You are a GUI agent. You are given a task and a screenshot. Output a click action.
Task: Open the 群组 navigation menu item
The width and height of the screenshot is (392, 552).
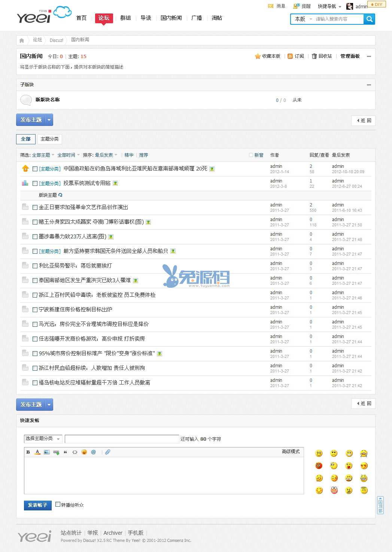[125, 18]
